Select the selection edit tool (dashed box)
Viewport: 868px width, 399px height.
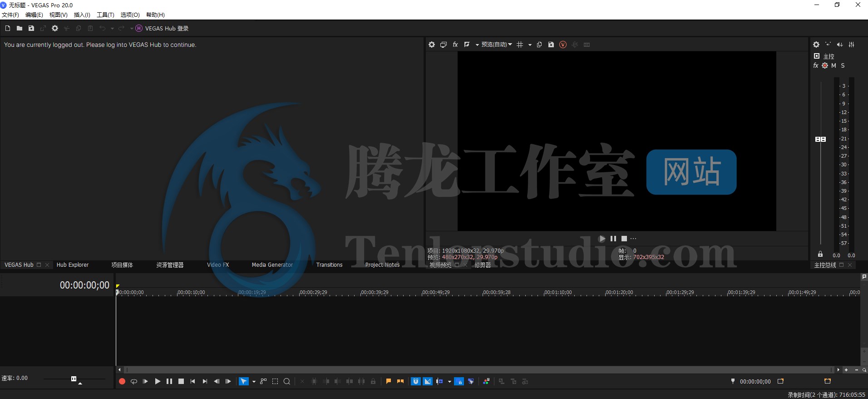point(275,381)
